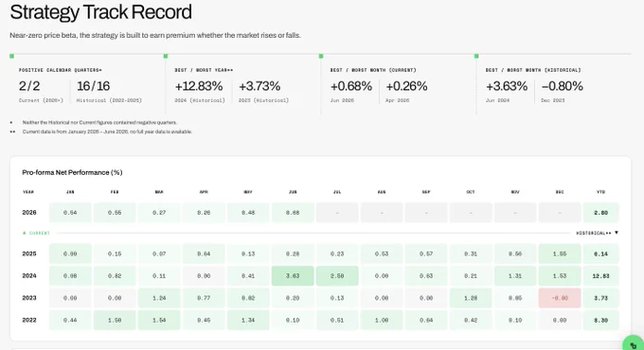Click the +3.73% worst year figure

(259, 86)
